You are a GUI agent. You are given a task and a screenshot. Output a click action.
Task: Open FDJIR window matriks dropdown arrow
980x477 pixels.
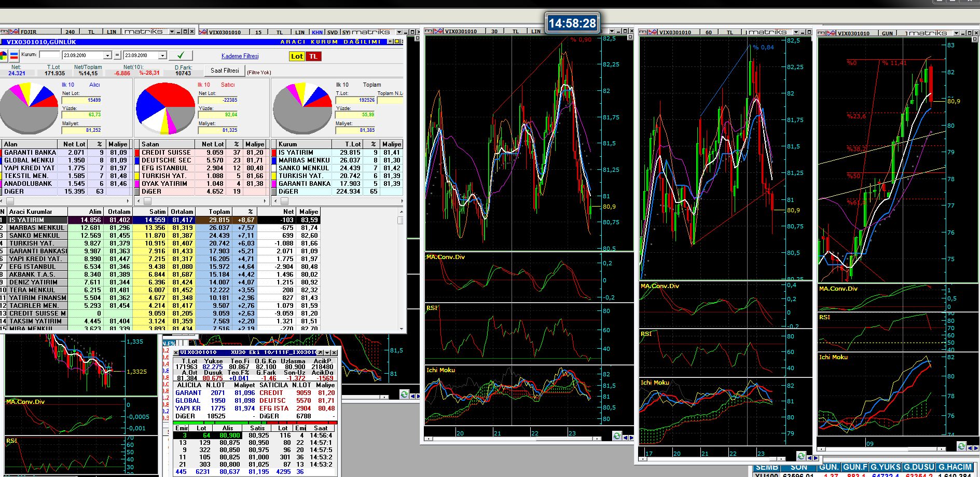pyautogui.click(x=172, y=32)
